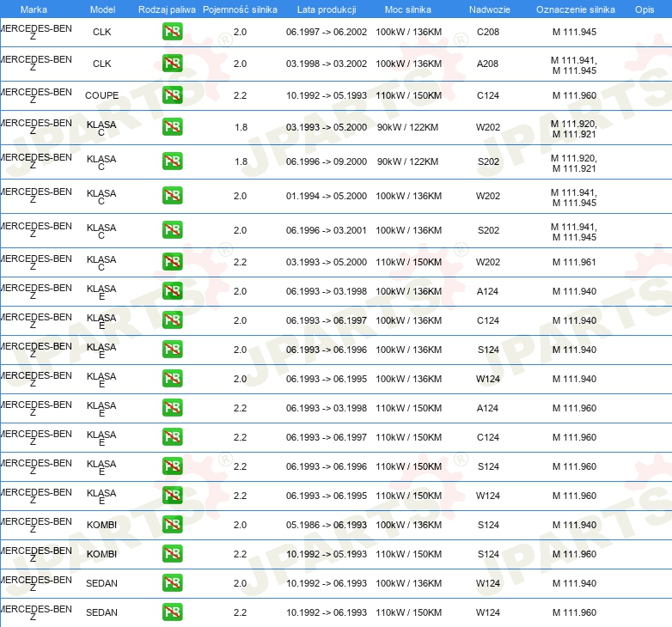
Task: Click the Marka column header
Action: (x=34, y=9)
